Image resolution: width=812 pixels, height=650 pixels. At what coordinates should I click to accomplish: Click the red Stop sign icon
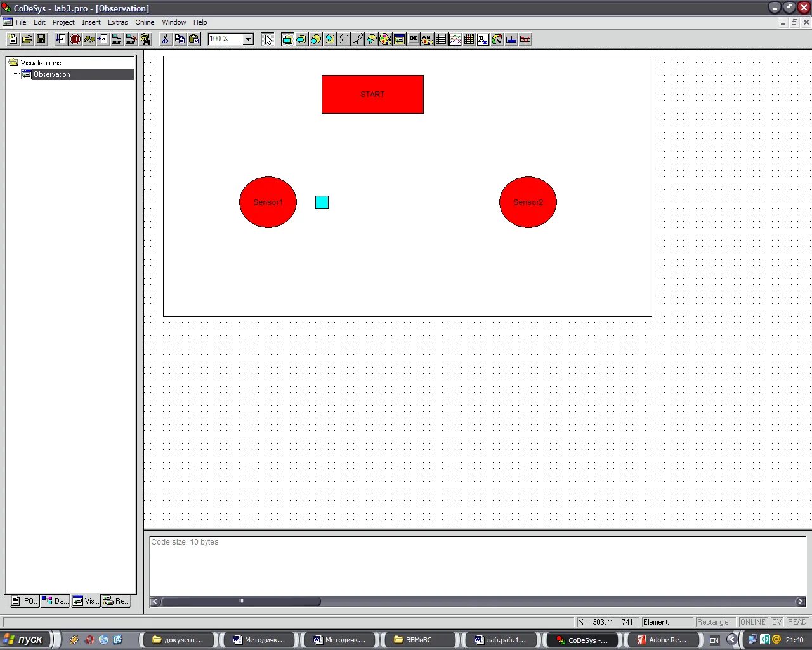[75, 39]
